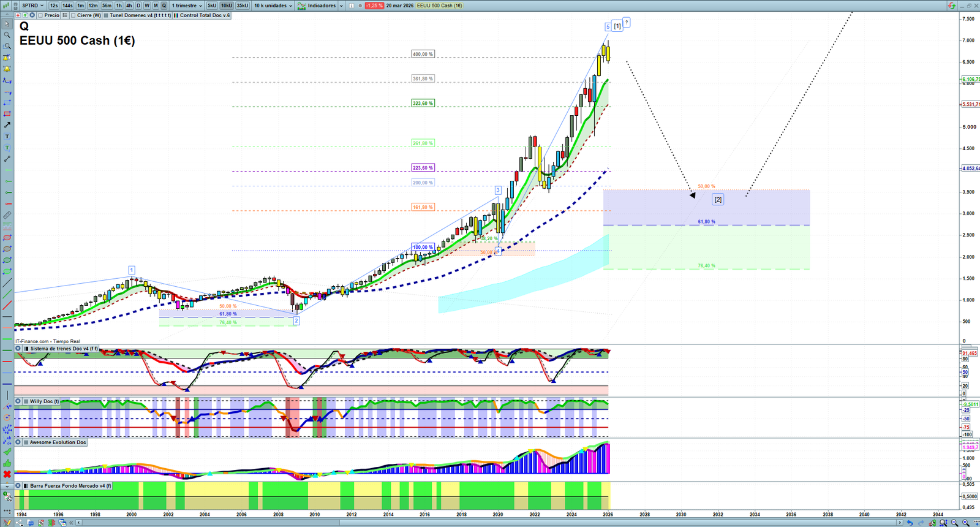Close the Awesome Evolution Doc panel

click(18, 442)
